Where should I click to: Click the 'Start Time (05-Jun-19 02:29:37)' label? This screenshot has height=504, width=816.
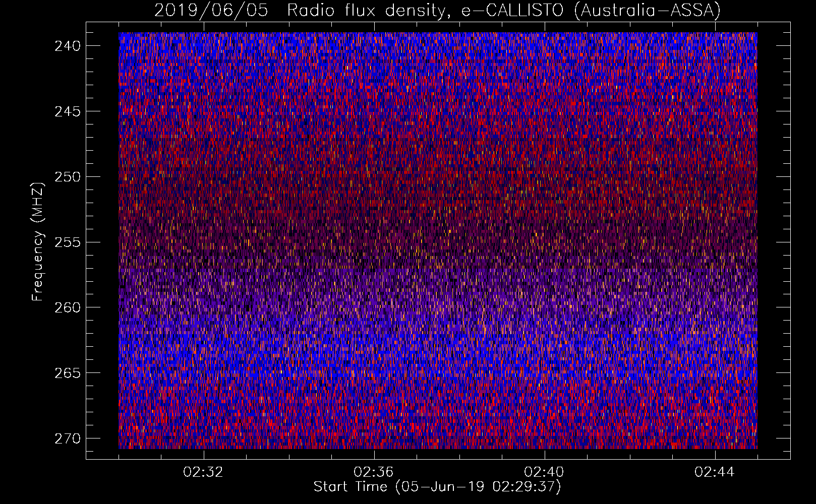(x=437, y=487)
